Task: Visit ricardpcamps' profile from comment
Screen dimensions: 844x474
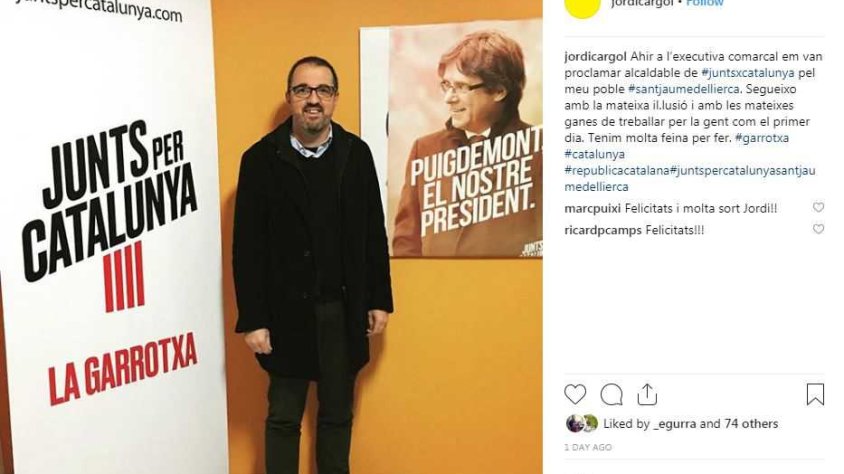Action: 603,230
